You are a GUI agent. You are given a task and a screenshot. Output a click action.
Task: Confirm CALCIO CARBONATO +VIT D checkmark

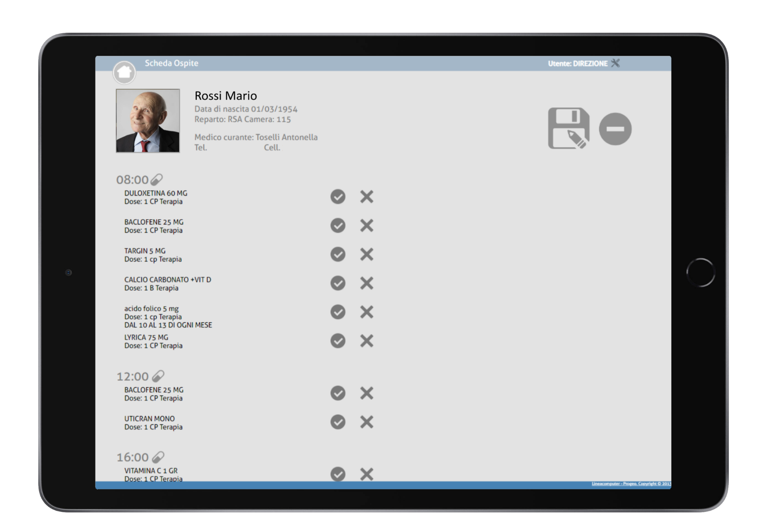(338, 283)
